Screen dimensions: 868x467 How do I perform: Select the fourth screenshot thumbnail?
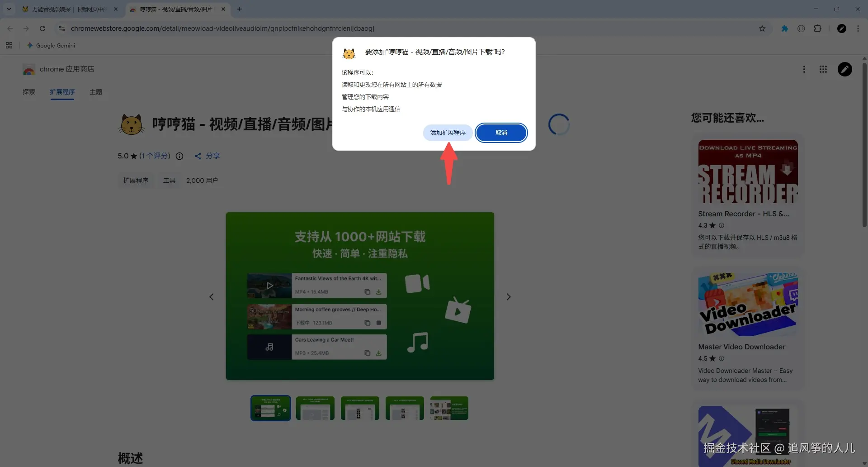[405, 408]
